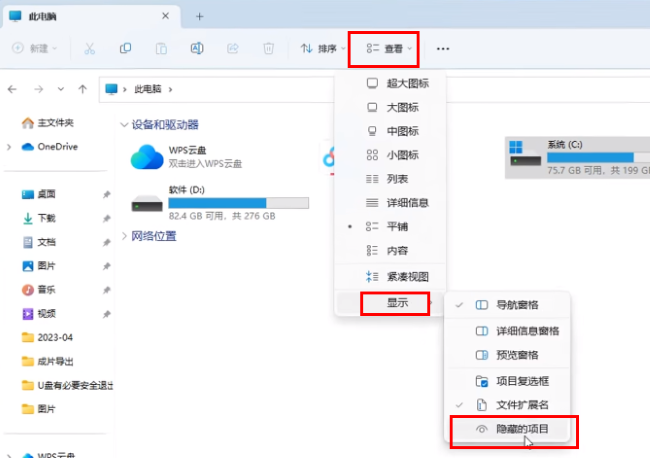Viewport: 650px width, 458px height.
Task: Select the 软件 (D:) drive
Action: pyautogui.click(x=220, y=203)
